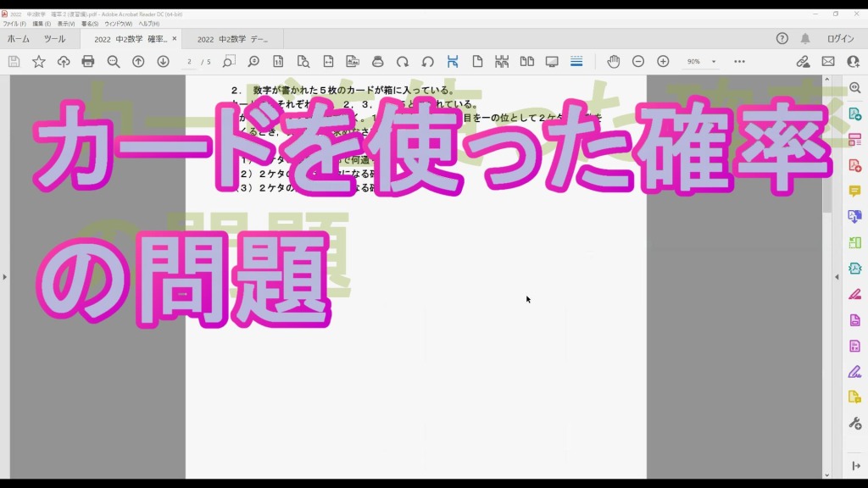This screenshot has height=488, width=868.
Task: Switch to the 2022 中2数学 デー... tab
Action: point(232,39)
